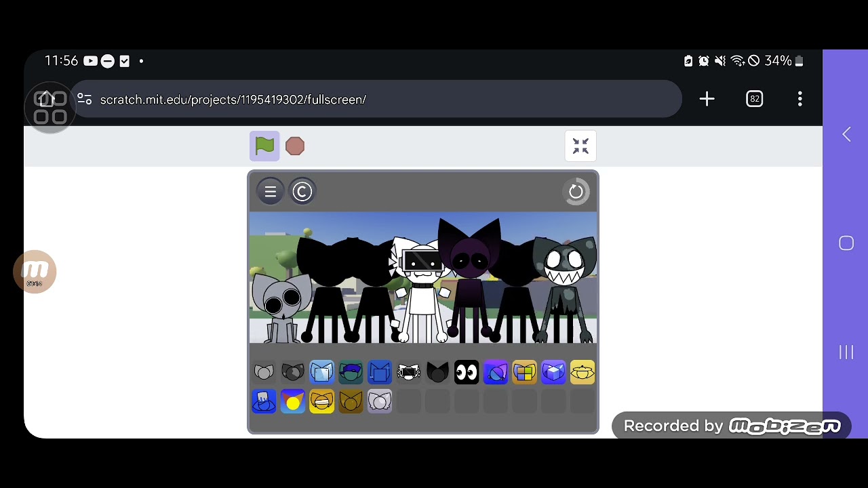Open the tab switcher showing 82 tabs

754,99
